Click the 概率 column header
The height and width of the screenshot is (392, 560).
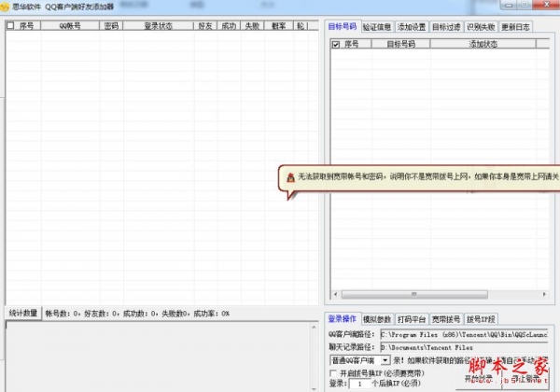[x=278, y=26]
